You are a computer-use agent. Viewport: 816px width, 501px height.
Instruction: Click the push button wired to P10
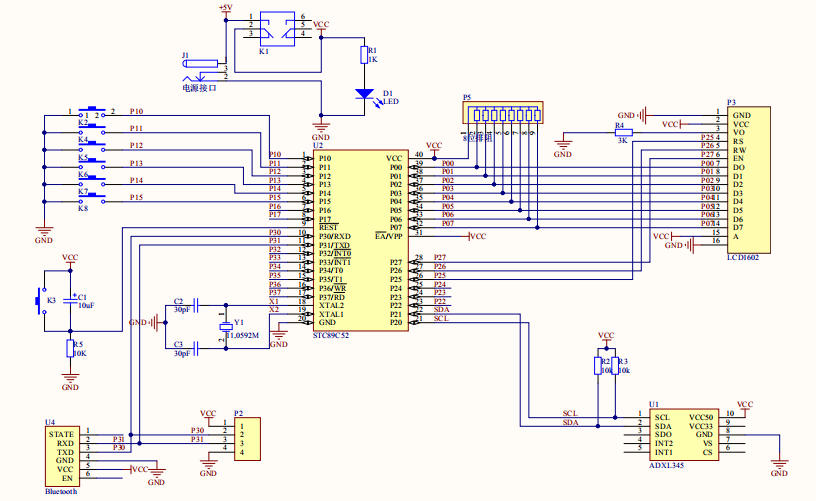pyautogui.click(x=92, y=112)
